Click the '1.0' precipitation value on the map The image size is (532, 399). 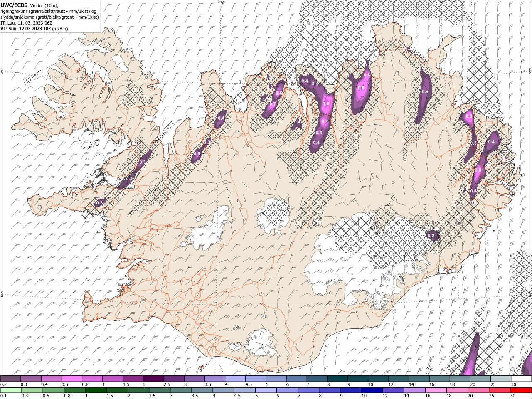pyautogui.click(x=326, y=104)
